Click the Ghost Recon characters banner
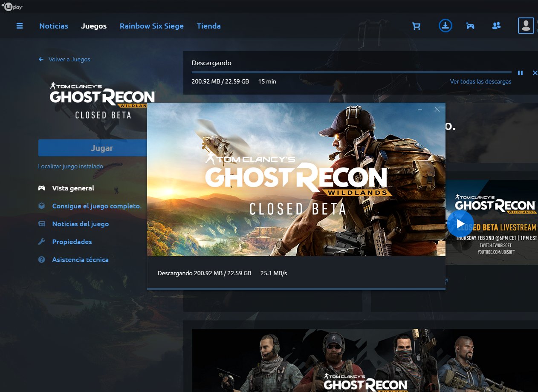 tap(364, 360)
